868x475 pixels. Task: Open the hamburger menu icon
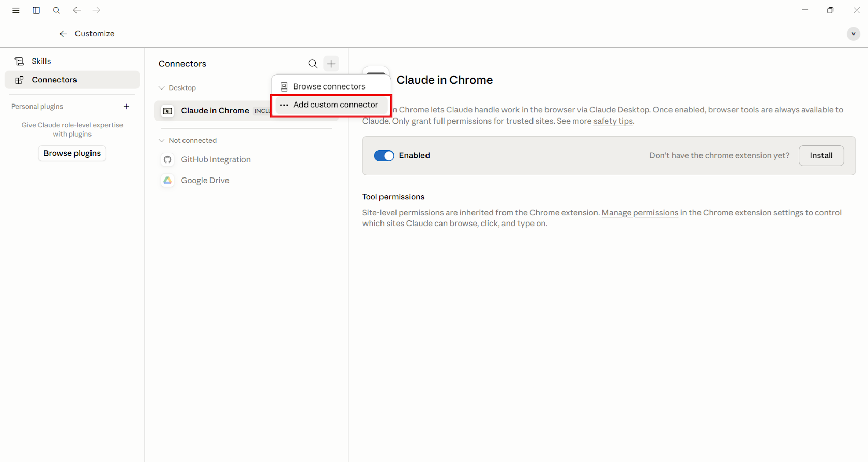pyautogui.click(x=16, y=10)
